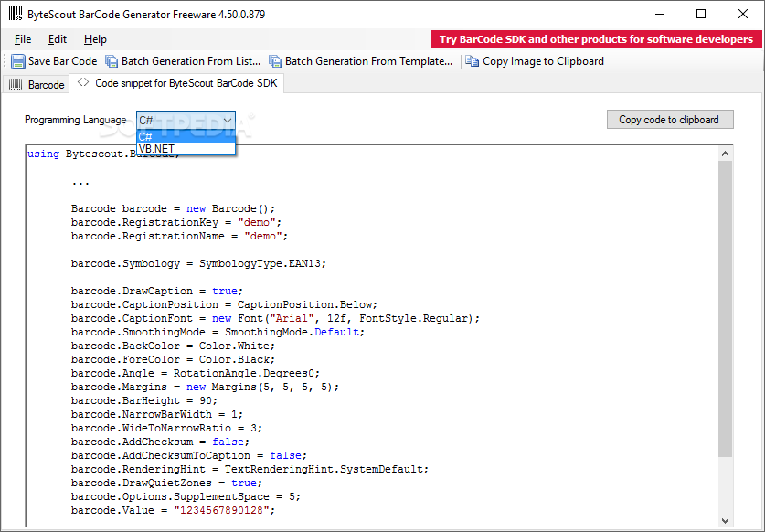Click the line "barcode.NarrowBarWidth = 1;"

click(156, 414)
